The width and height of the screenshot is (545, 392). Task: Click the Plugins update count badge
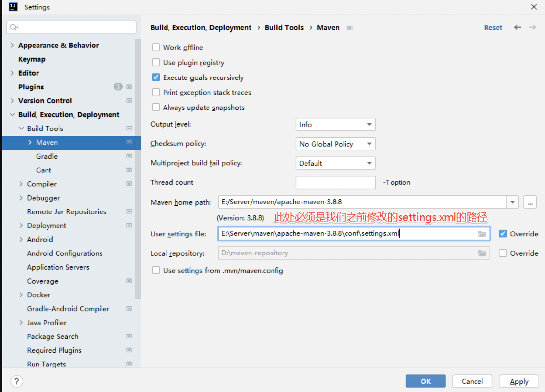point(118,87)
